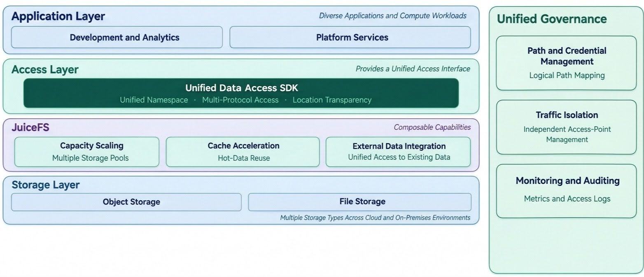The height and width of the screenshot is (277, 644).
Task: Click the 'Logical Path Mapping' subtitle
Action: pos(567,75)
